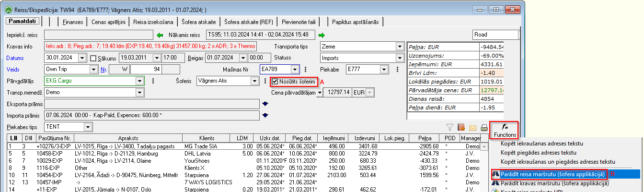
Task: Click the envelope email icon
Action: pyautogui.click(x=473, y=127)
